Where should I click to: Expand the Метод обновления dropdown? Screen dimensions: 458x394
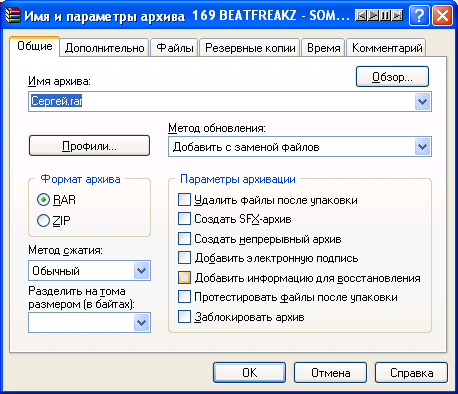422,147
